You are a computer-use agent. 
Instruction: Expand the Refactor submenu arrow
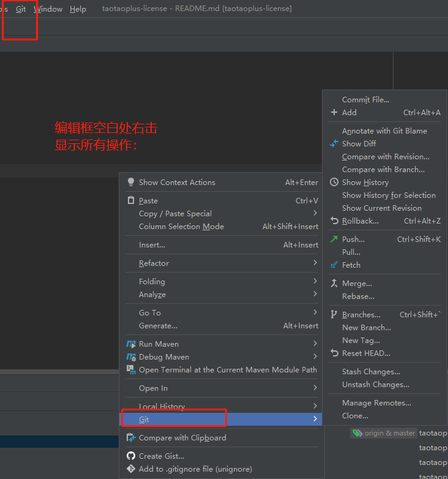click(315, 262)
